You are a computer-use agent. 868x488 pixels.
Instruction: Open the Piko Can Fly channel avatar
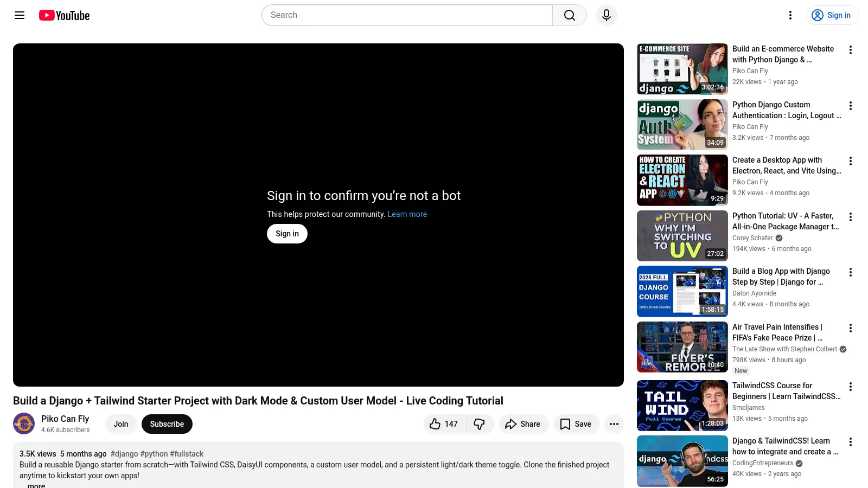24,423
